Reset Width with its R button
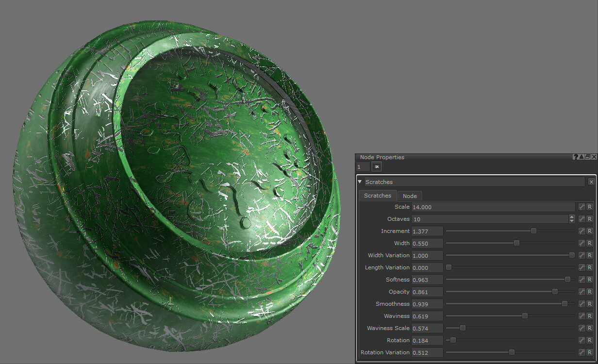Image resolution: width=598 pixels, height=364 pixels. pos(590,243)
